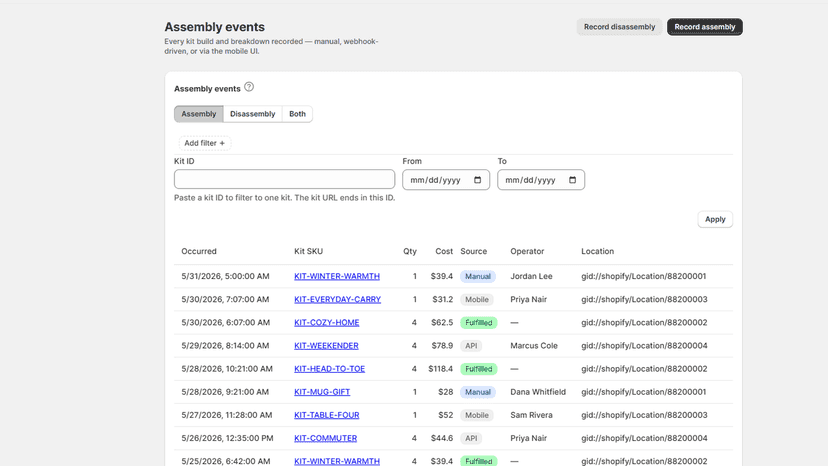The height and width of the screenshot is (466, 828).
Task: Click operator name Sam Rivera
Action: coord(531,415)
